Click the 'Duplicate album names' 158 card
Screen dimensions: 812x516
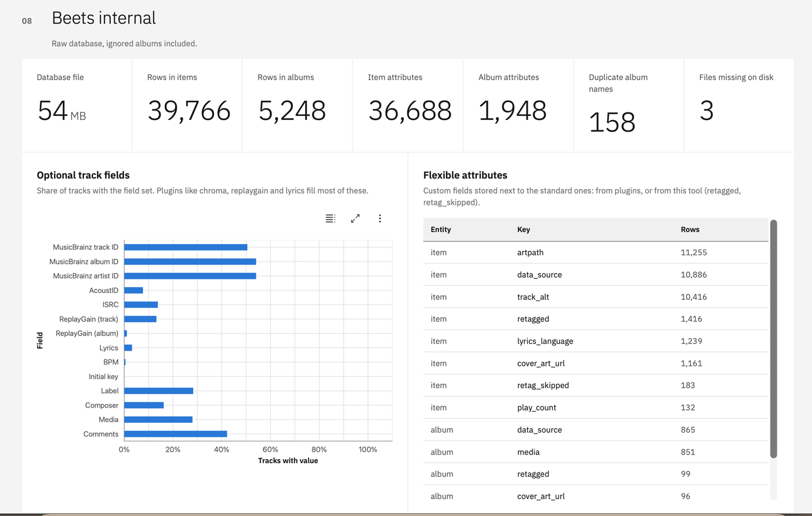point(629,105)
